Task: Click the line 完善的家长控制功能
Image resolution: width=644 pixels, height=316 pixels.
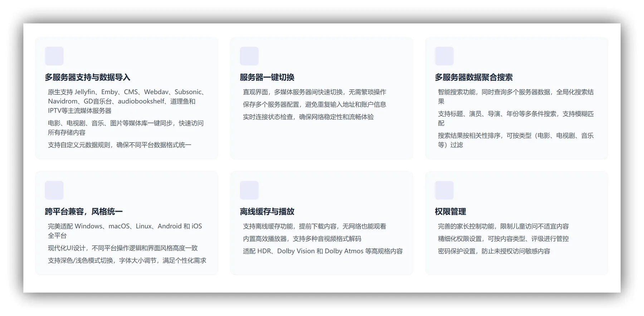Action: [503, 226]
